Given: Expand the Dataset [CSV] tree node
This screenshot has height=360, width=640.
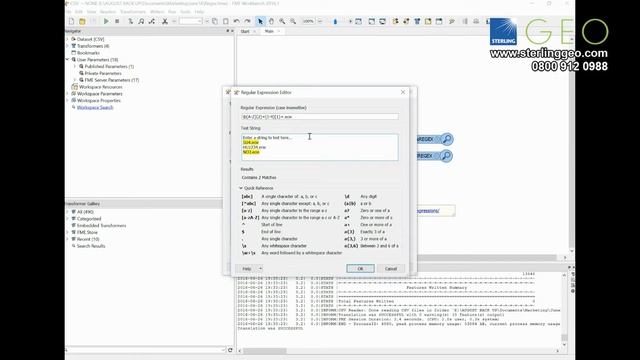Looking at the screenshot, I should pyautogui.click(x=68, y=39).
